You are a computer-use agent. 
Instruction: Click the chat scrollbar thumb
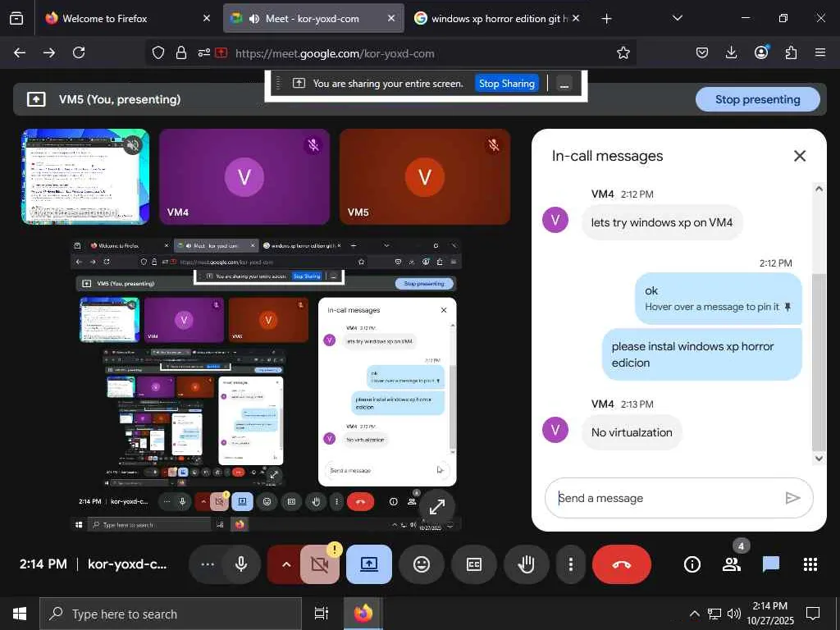pyautogui.click(x=819, y=362)
